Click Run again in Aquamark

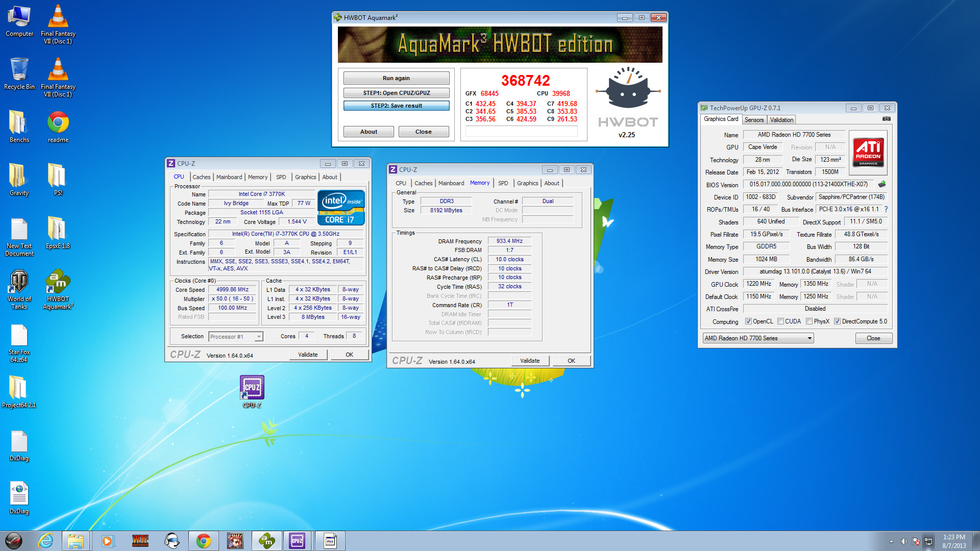pyautogui.click(x=396, y=78)
